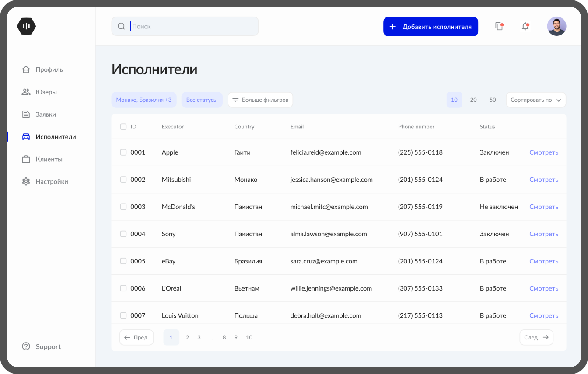
Task: Click Смотреть link for Mitsubishi row
Action: pyautogui.click(x=543, y=180)
